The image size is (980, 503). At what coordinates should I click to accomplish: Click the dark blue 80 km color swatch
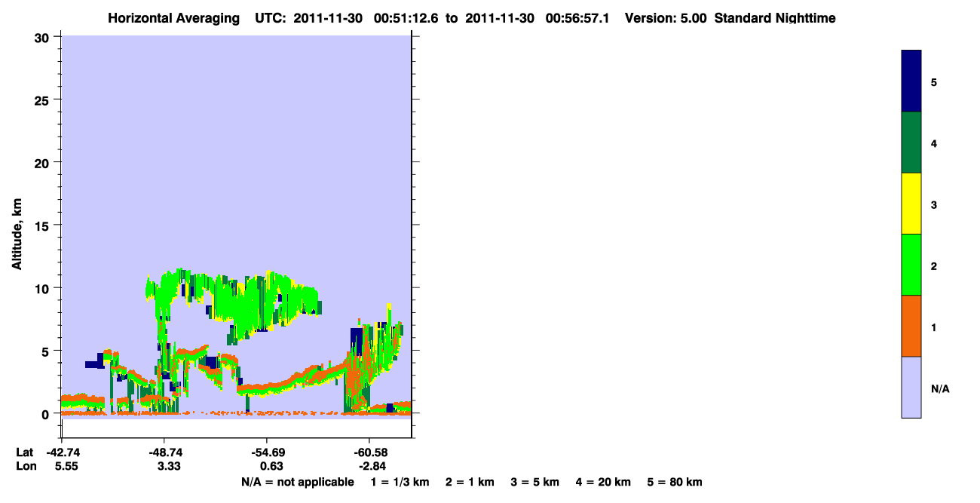(x=911, y=81)
